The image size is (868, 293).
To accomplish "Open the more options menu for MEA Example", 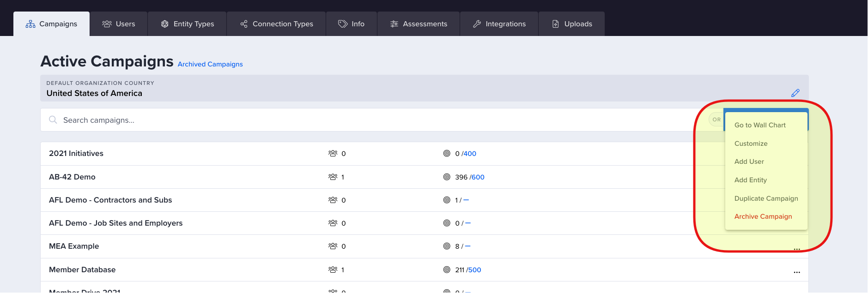I will tap(796, 249).
